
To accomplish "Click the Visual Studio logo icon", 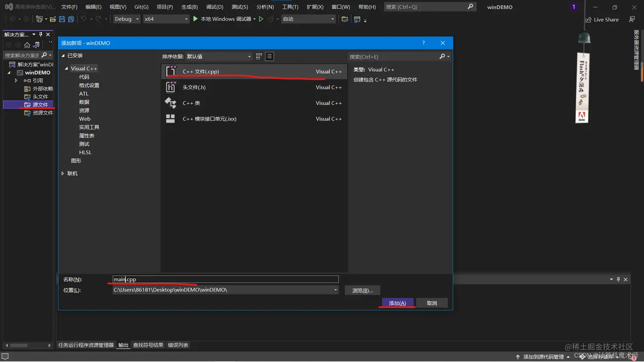I will [9, 7].
